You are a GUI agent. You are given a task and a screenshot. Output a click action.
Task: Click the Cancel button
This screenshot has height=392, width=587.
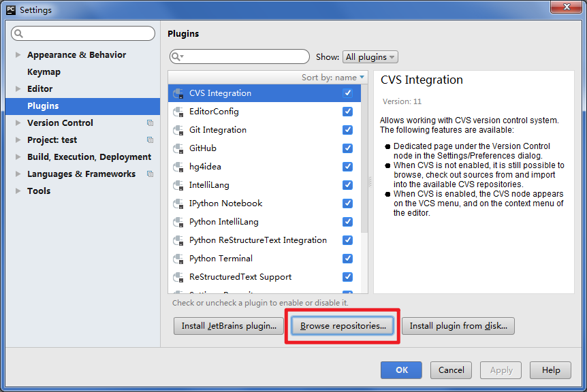tap(451, 370)
